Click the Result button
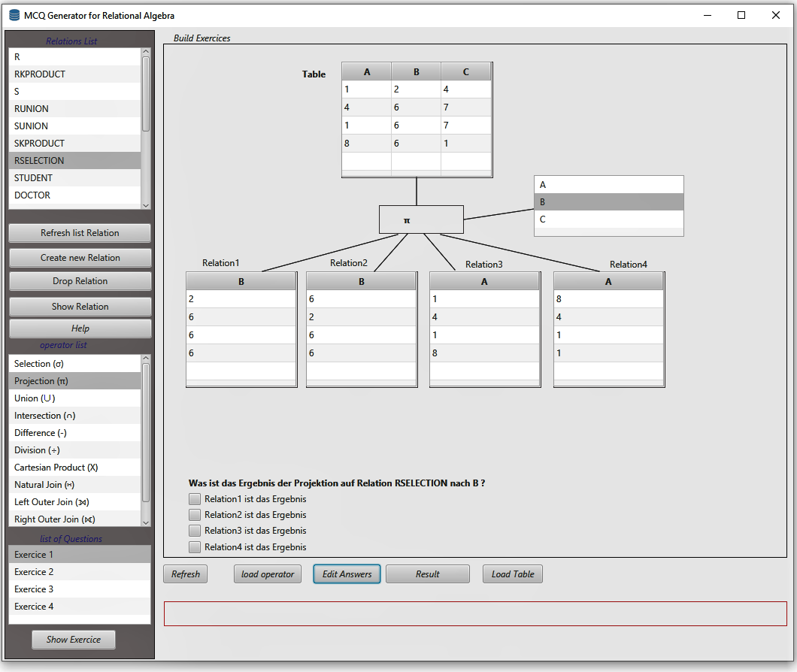The image size is (797, 672). coord(427,574)
